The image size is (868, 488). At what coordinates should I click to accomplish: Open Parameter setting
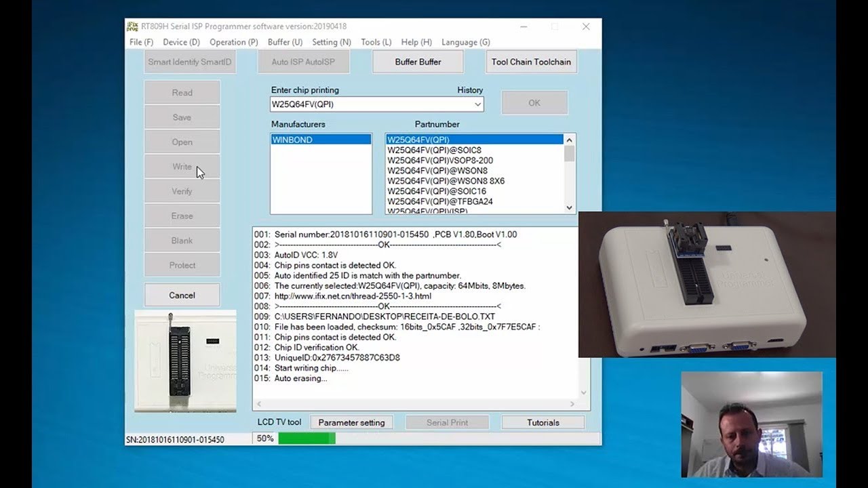click(x=351, y=422)
